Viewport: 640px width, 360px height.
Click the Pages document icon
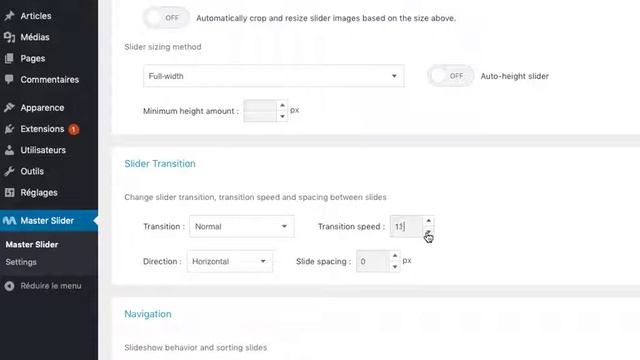[x=9, y=58]
